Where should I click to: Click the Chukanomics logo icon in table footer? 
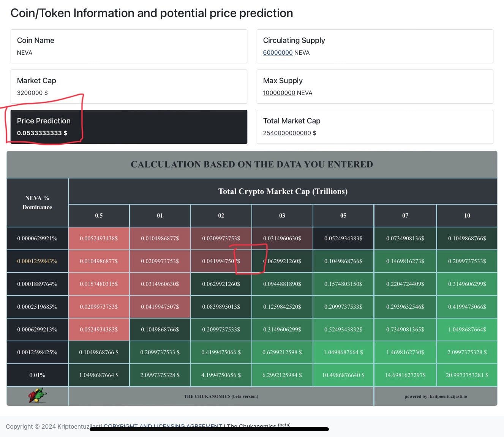tap(37, 396)
